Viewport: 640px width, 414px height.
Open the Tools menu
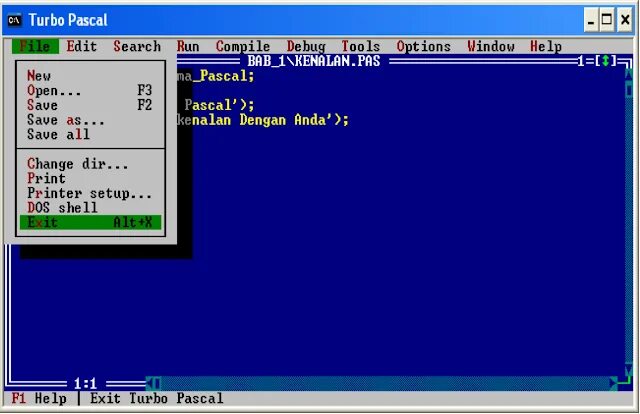pos(360,46)
